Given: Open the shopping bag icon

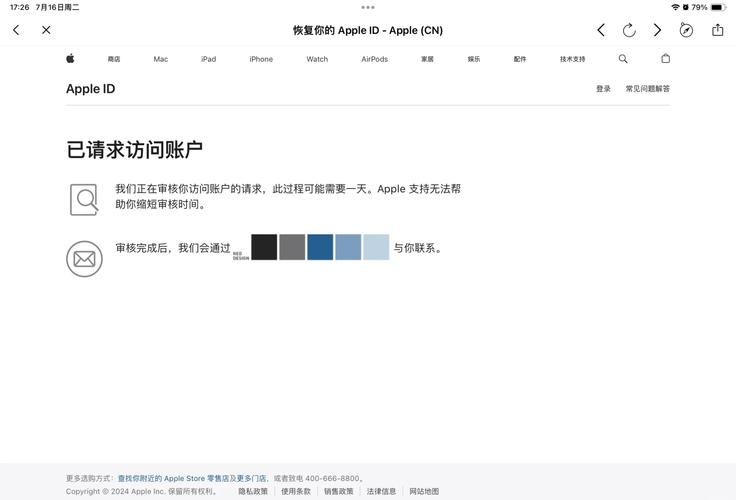Looking at the screenshot, I should tap(666, 58).
